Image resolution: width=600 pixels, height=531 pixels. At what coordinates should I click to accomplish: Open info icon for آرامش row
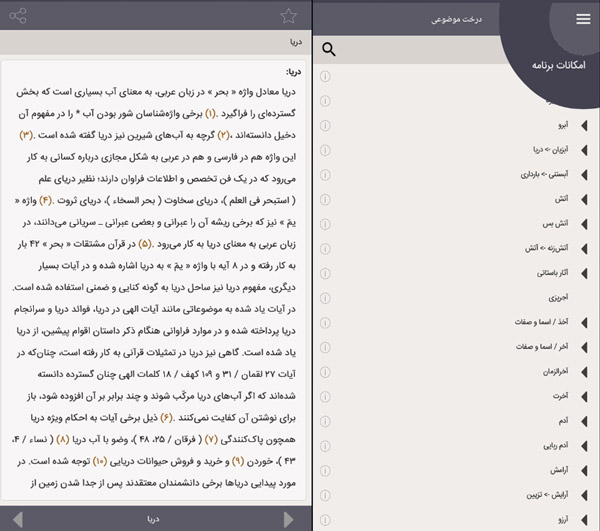pos(325,471)
